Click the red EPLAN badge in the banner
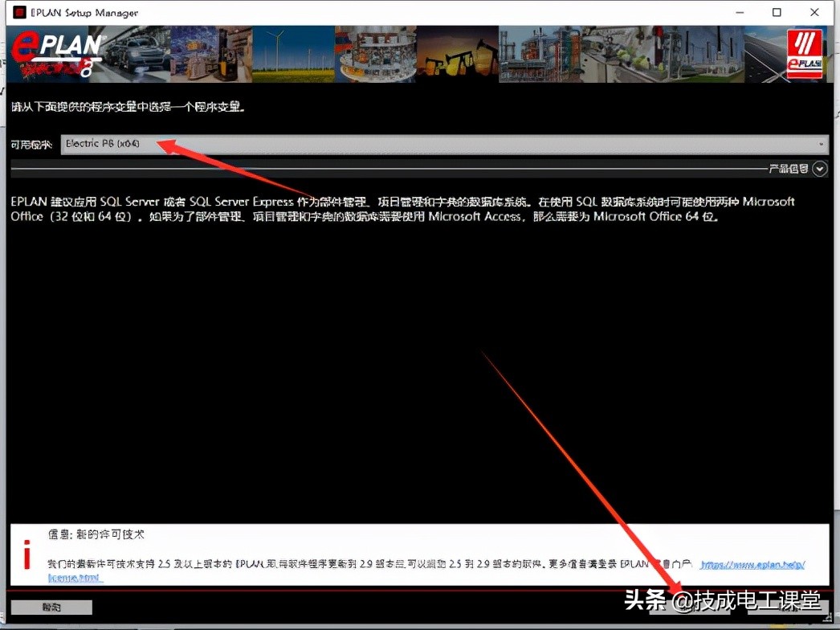Viewport: 840px width, 630px height. [805, 54]
